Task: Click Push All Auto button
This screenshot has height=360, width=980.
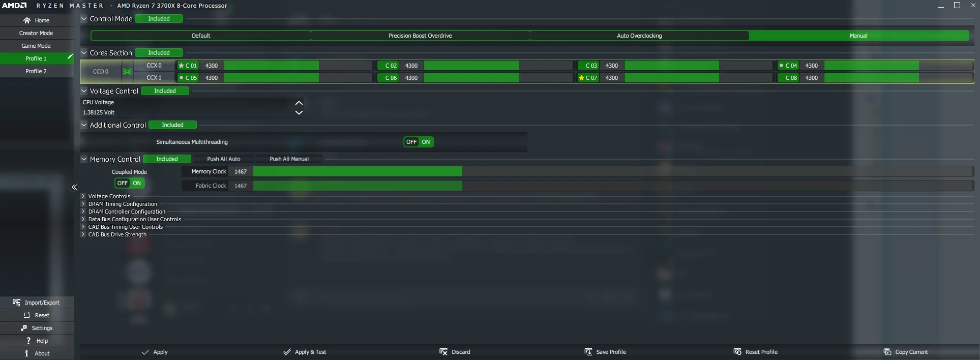Action: [224, 159]
